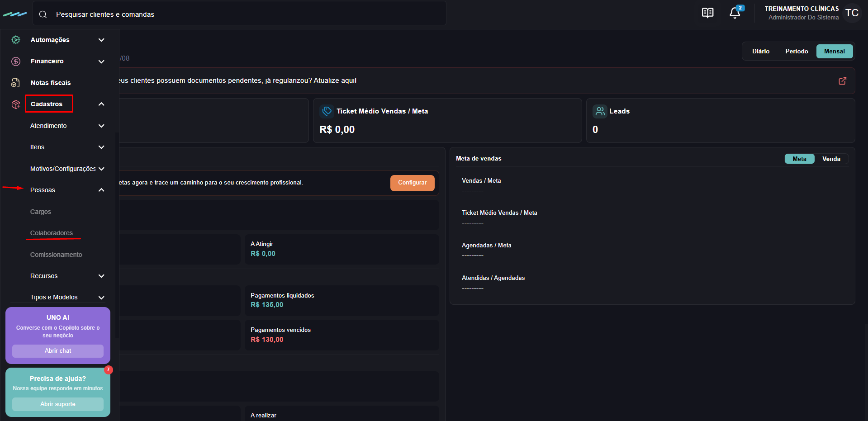Click the Leads people icon
The image size is (868, 421).
(600, 111)
